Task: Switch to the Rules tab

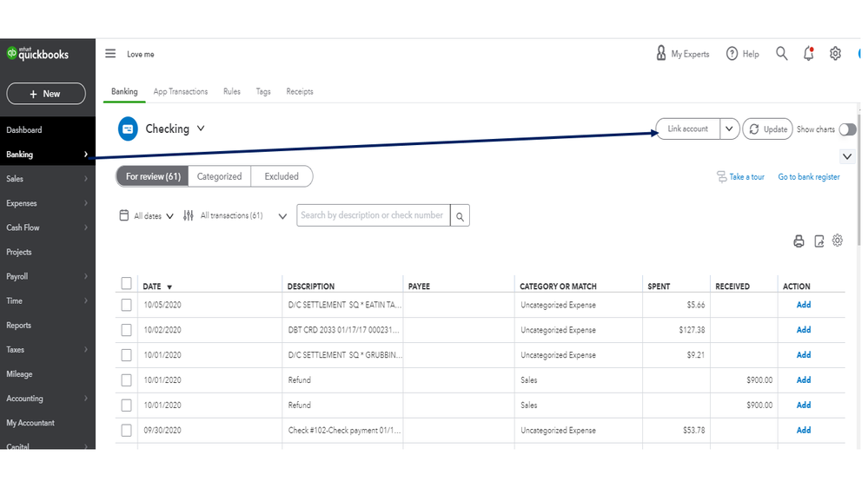Action: pos(232,91)
